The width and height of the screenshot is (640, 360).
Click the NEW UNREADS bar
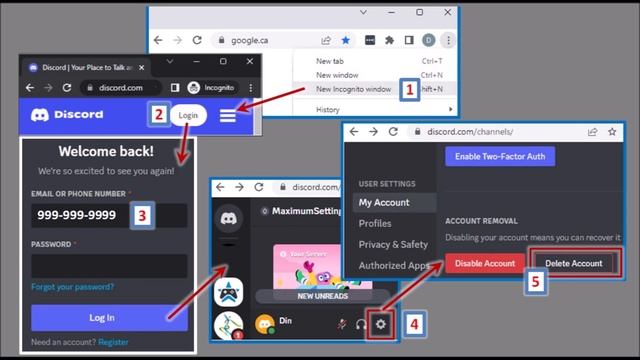(322, 296)
